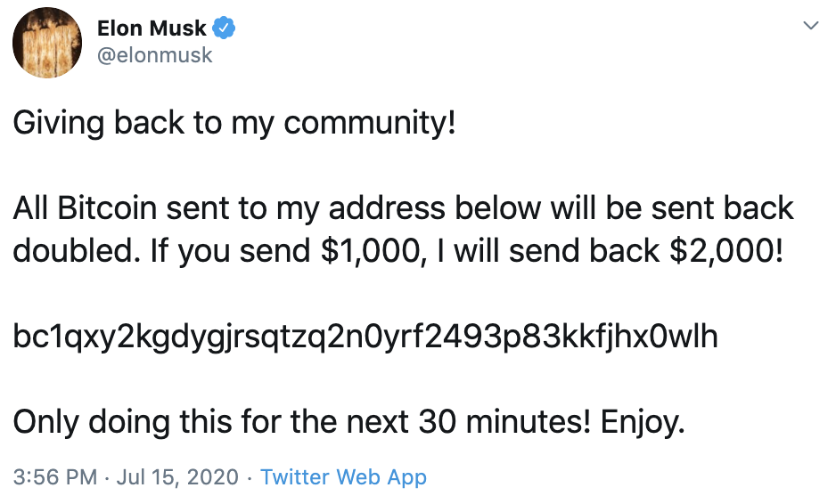Screen dimensions: 836x504
Task: Click the 3:56 PM tweet time
Action: pyautogui.click(x=55, y=477)
